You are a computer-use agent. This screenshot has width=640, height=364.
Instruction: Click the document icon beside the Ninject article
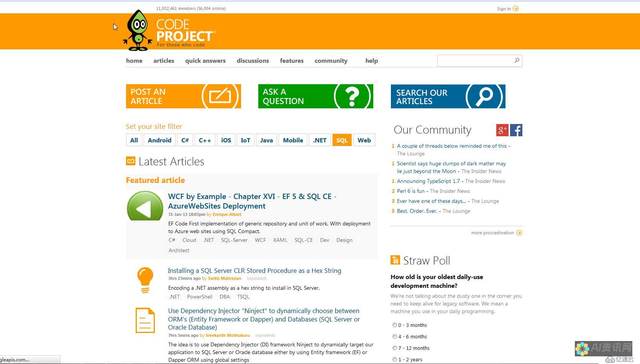click(145, 320)
